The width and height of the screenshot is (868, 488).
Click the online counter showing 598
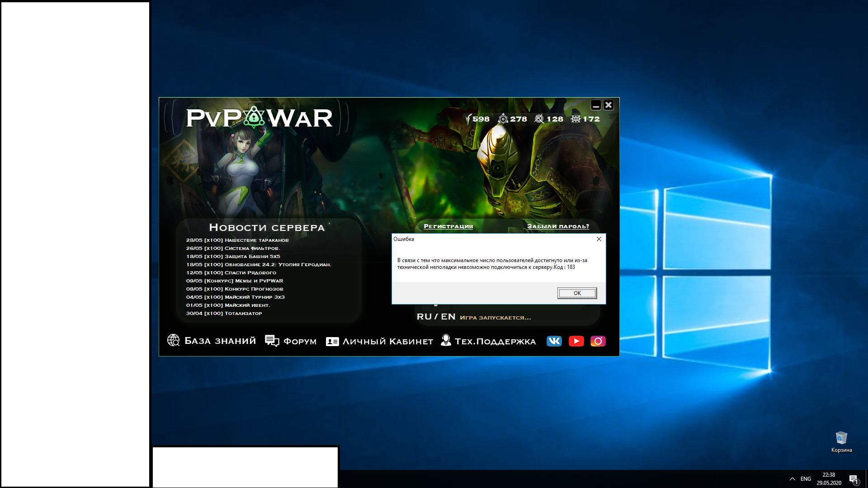tap(477, 119)
